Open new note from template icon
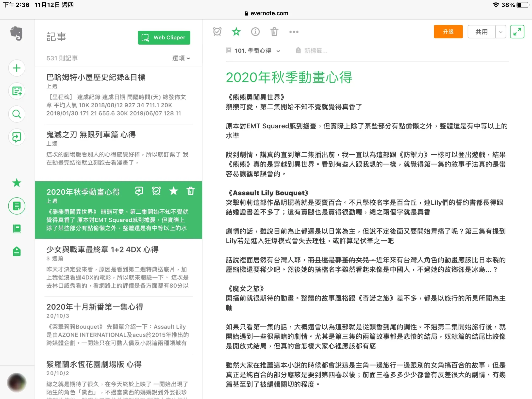The height and width of the screenshot is (399, 532). click(17, 91)
